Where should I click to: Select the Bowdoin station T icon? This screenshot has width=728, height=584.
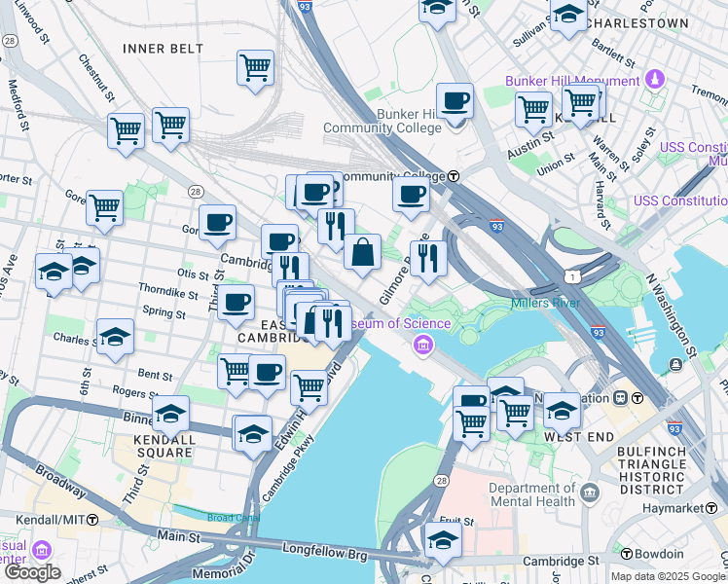tap(627, 554)
